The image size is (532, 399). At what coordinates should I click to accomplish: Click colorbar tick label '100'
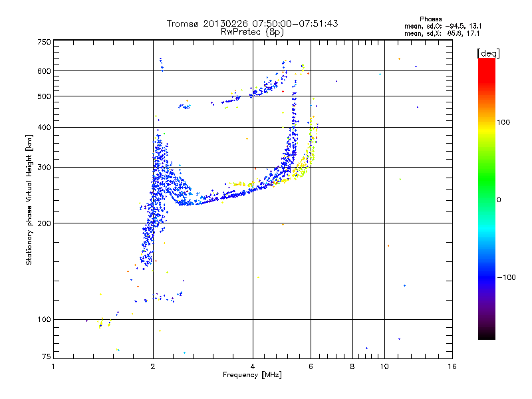tap(503, 122)
